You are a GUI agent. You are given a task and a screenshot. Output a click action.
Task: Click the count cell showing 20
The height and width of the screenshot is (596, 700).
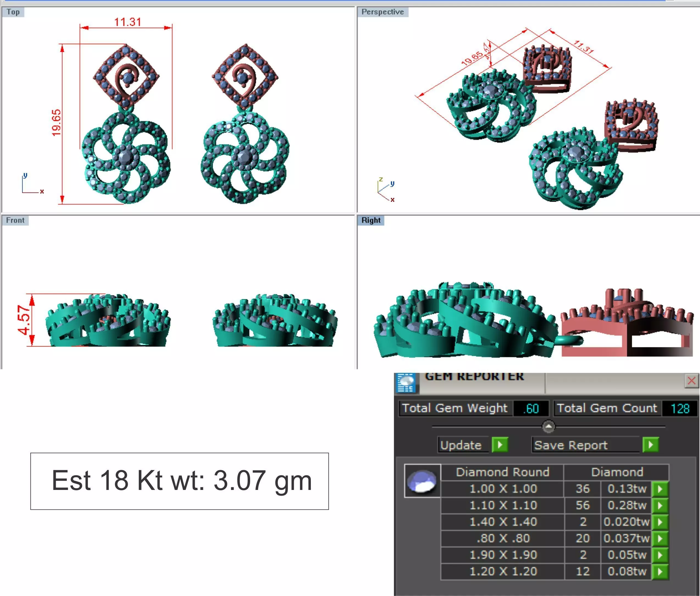(x=583, y=538)
